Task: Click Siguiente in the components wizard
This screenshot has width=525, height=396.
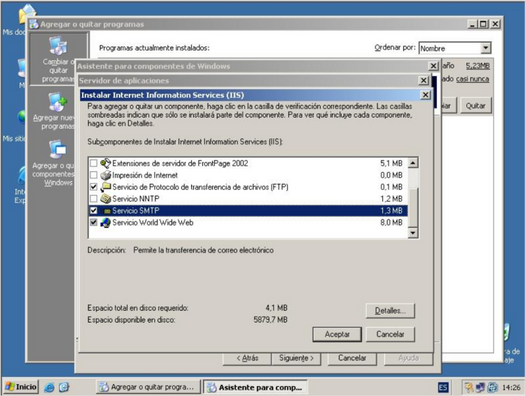Action: coord(296,358)
